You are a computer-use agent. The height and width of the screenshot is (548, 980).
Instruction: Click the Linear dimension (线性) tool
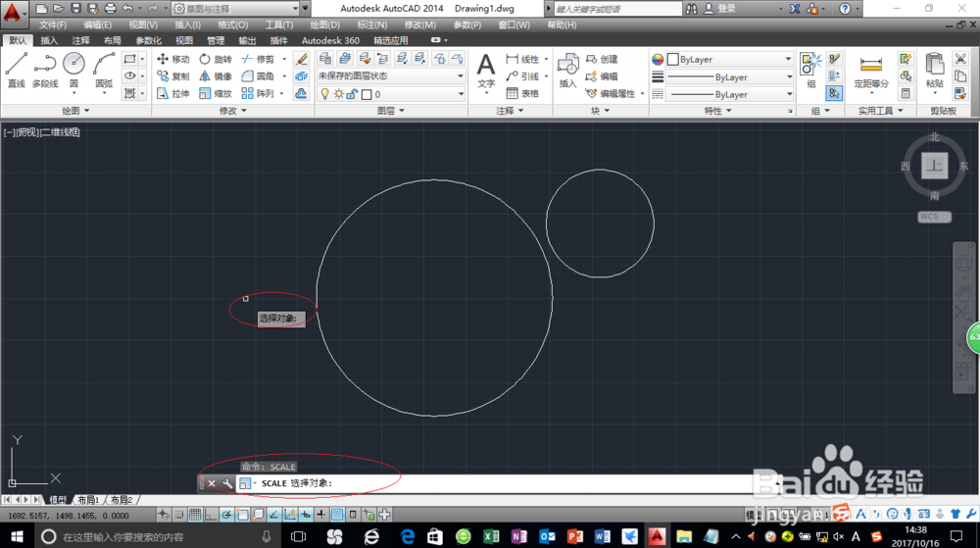click(522, 59)
